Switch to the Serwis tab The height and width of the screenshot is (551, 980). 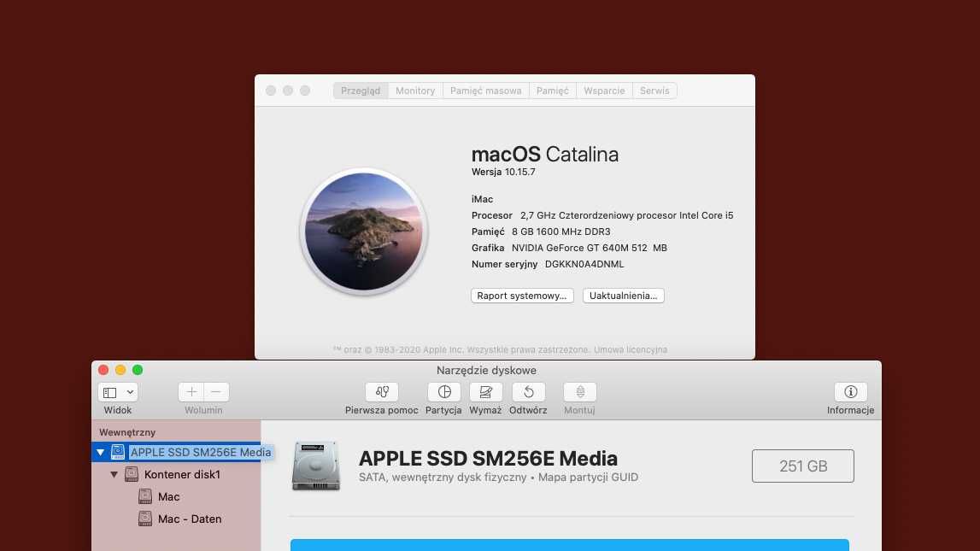[x=654, y=91]
